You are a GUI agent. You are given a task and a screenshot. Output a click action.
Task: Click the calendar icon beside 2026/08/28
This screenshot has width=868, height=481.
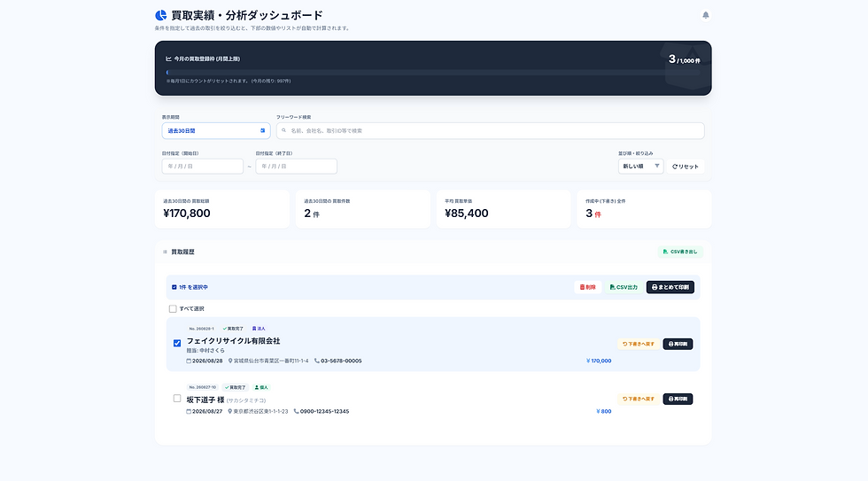tap(189, 361)
